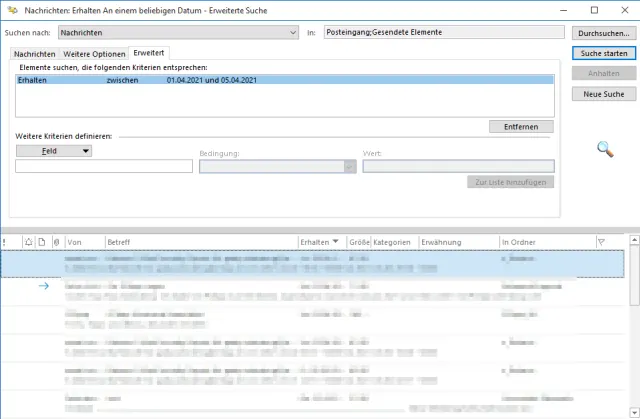Switch to the Weitere Optionen tab
The height and width of the screenshot is (419, 640).
coord(94,52)
